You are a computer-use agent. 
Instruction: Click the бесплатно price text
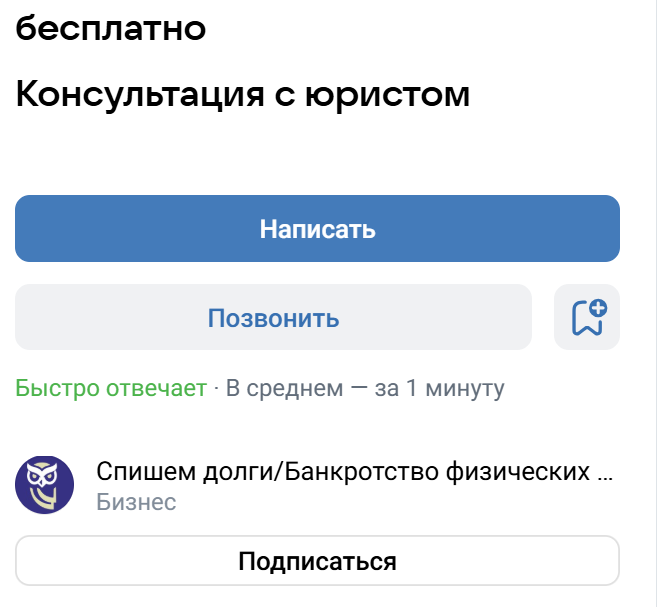(110, 28)
